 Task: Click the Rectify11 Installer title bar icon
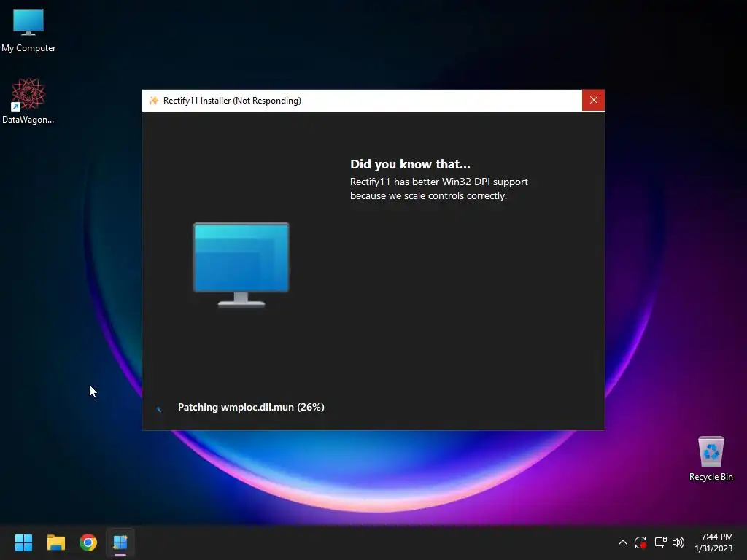[153, 101]
